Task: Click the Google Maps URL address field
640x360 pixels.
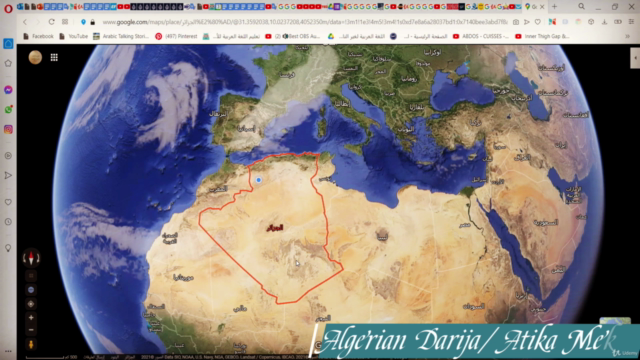Action: pos(304,22)
